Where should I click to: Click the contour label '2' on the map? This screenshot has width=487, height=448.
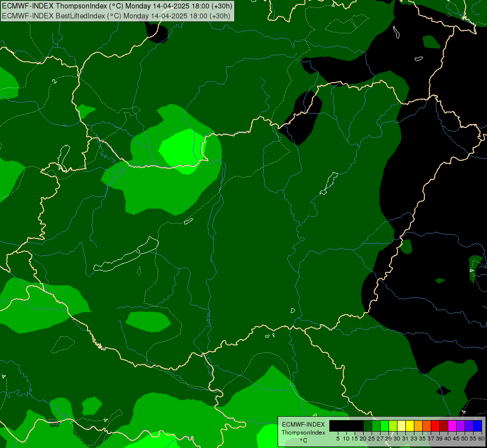[x=55, y=81]
